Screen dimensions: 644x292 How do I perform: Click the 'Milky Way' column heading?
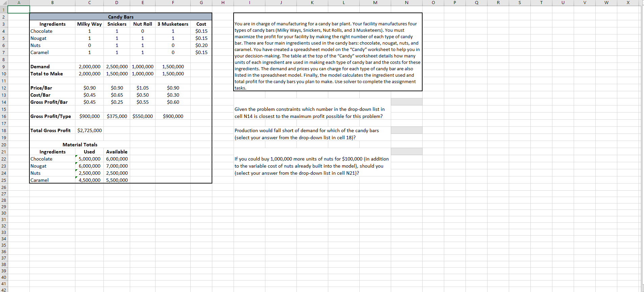click(89, 24)
